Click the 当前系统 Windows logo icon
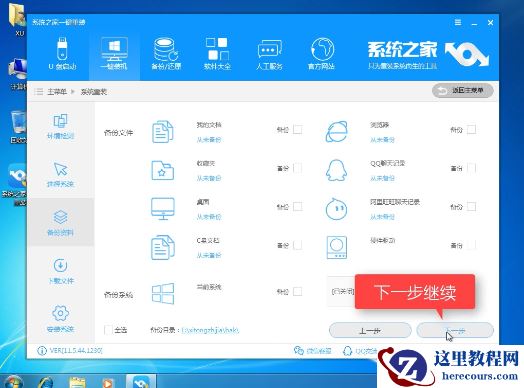 point(163,293)
